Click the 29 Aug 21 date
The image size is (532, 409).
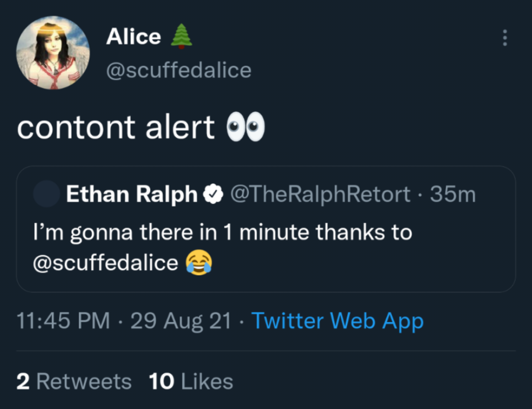pyautogui.click(x=181, y=322)
